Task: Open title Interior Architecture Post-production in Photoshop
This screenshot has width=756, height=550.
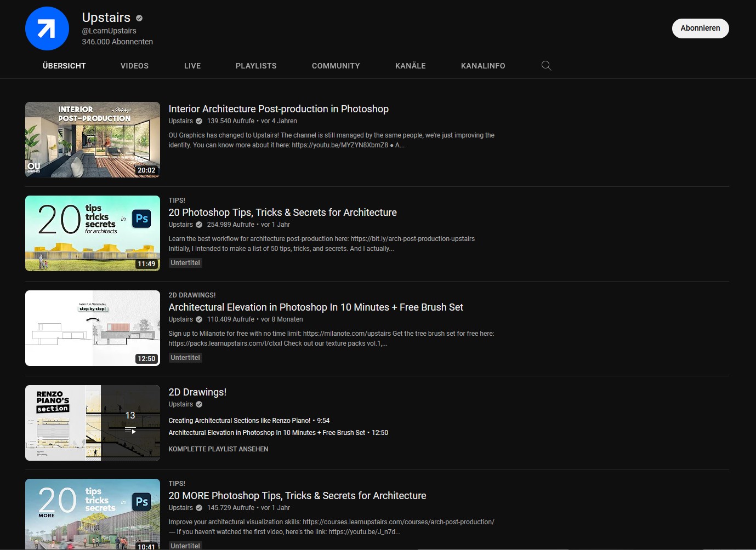Action: tap(278, 109)
